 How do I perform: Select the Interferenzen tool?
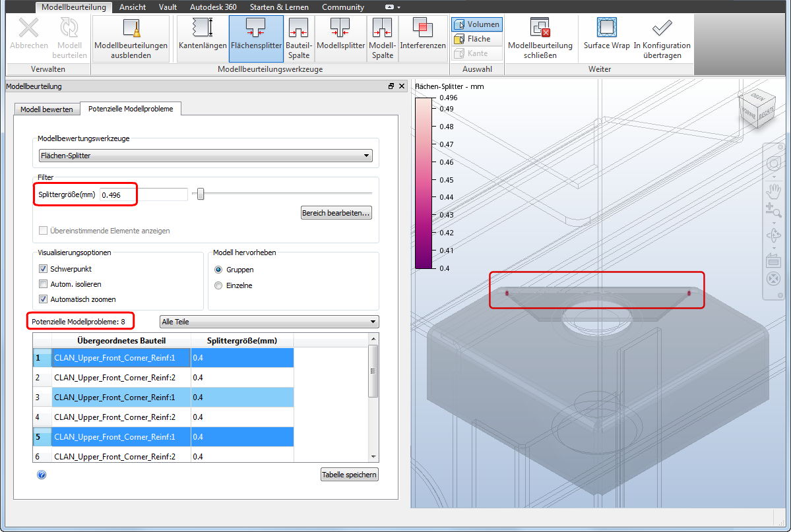pos(423,39)
